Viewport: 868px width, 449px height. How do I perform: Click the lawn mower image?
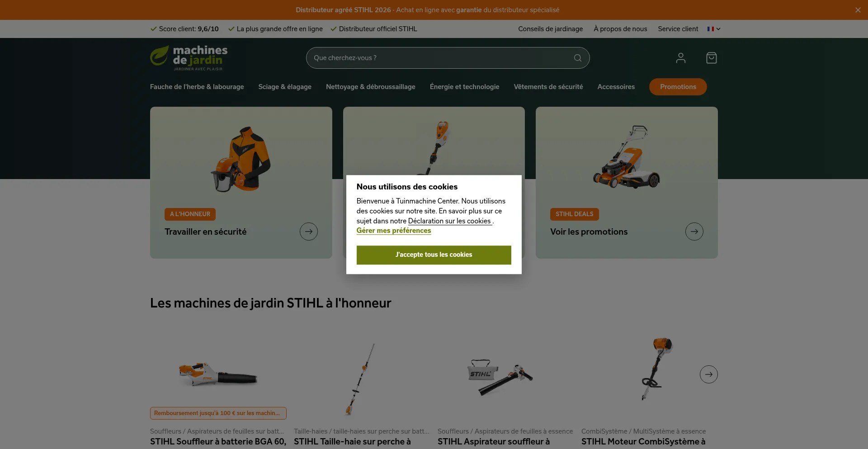627,157
